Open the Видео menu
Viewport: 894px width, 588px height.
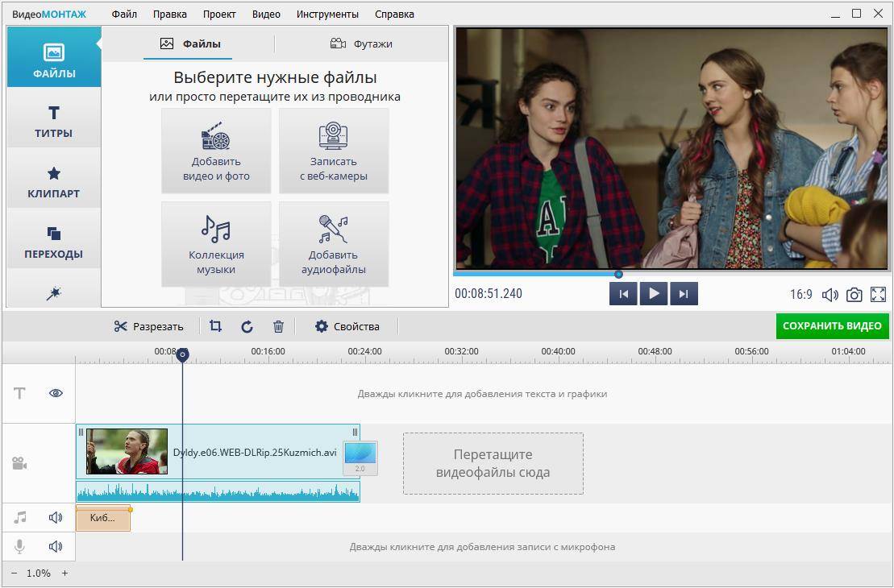tap(266, 14)
